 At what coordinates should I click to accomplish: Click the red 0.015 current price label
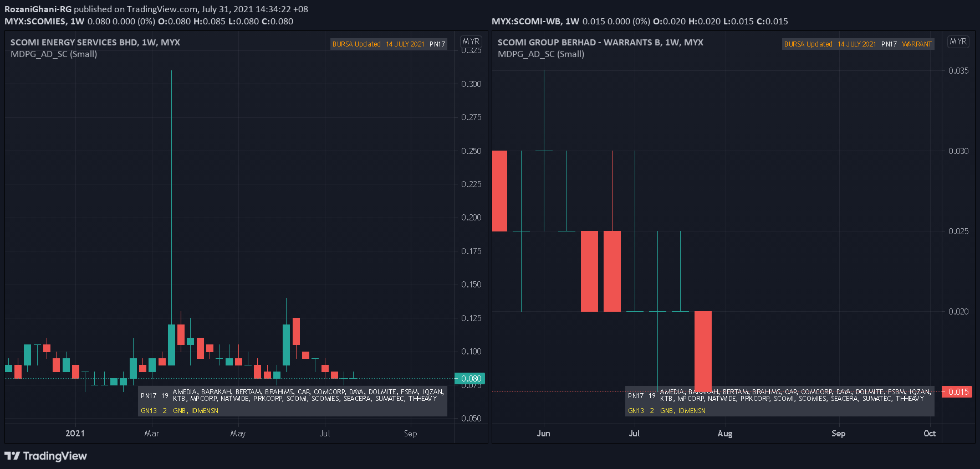[957, 391]
